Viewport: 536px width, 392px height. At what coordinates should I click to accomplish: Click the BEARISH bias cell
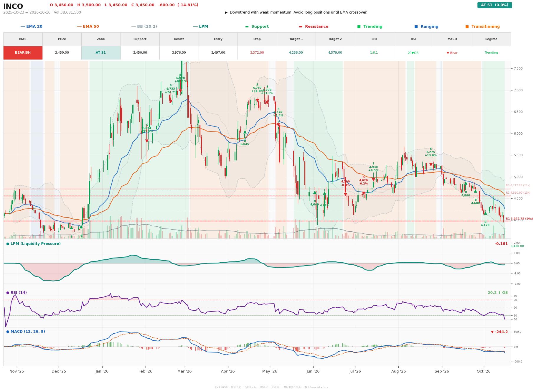(x=23, y=53)
